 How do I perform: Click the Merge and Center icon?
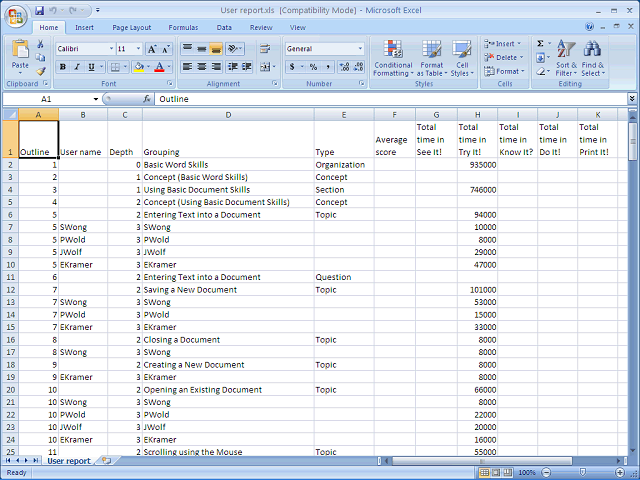click(x=265, y=67)
